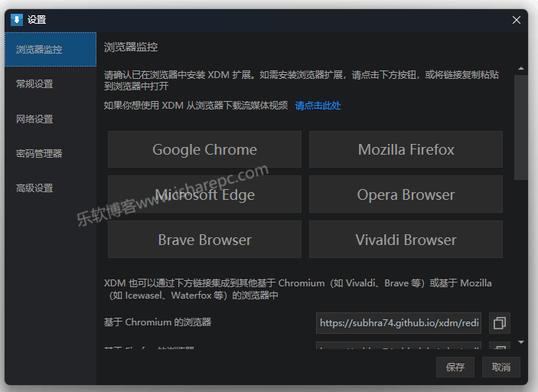Viewport: 538px width, 392px height.
Task: Go to 密码管理器 section
Action: pyautogui.click(x=51, y=153)
